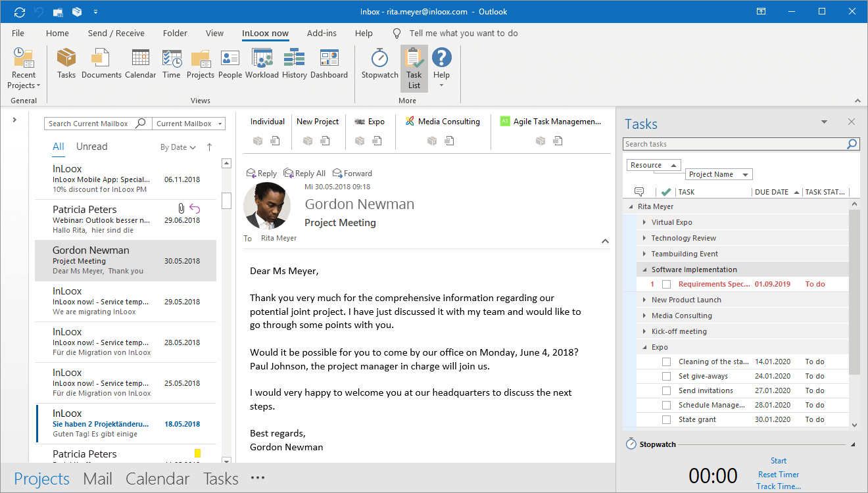Check the Requirements Spec task checkbox
The width and height of the screenshot is (868, 493).
667,285
